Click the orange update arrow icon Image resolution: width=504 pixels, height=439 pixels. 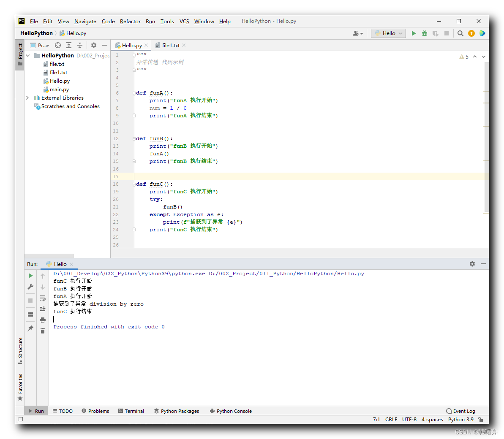(471, 33)
